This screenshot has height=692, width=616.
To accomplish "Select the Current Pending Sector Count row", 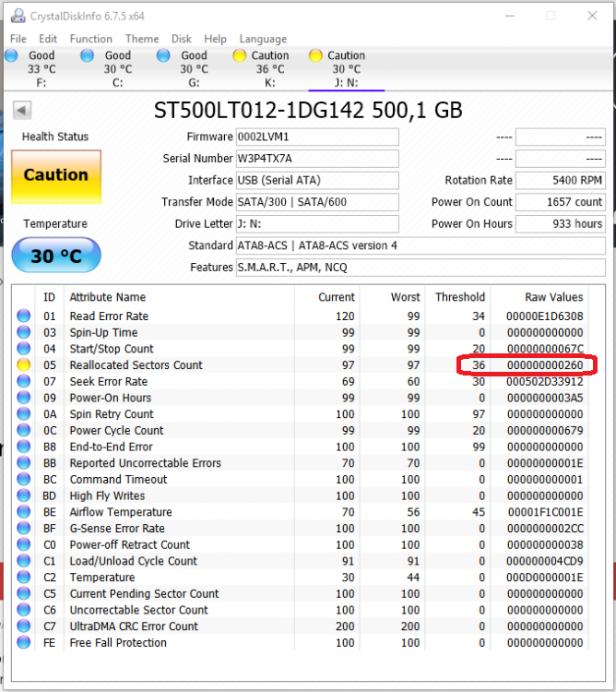I will (300, 593).
